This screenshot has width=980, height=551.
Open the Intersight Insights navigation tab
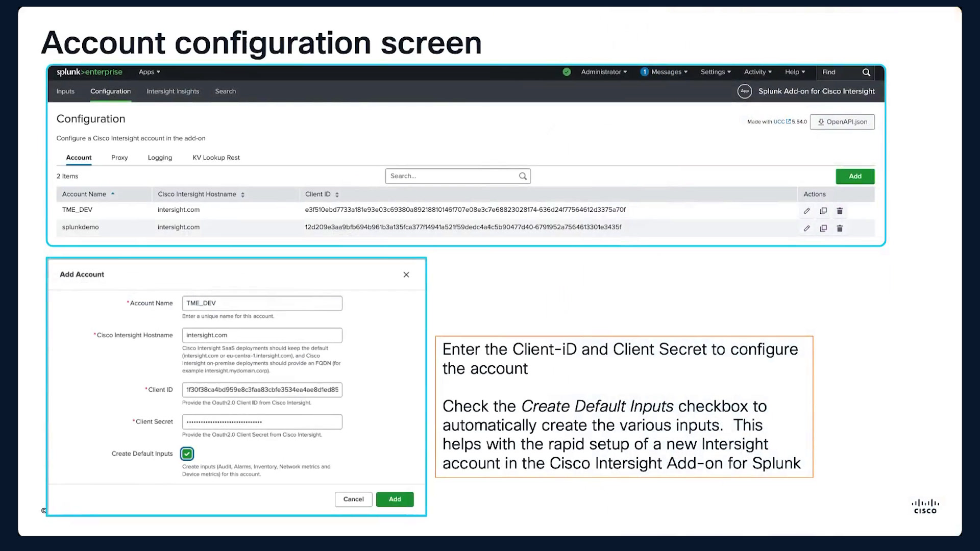(173, 91)
